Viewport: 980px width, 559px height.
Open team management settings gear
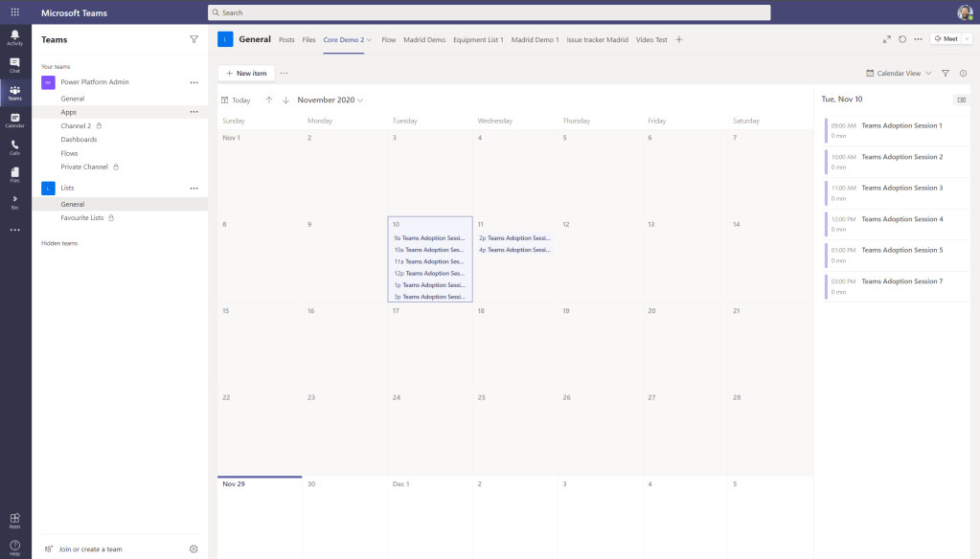point(194,548)
